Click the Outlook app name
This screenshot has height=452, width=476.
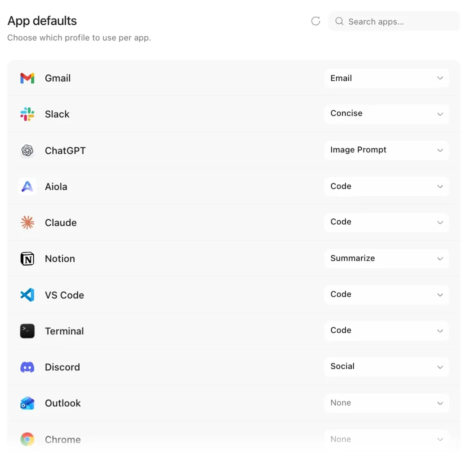[63, 403]
